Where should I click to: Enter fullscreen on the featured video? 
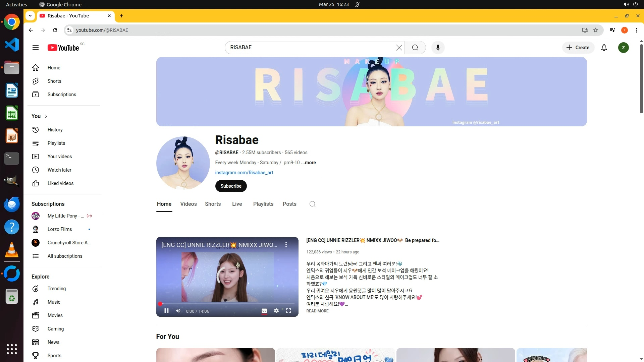(x=288, y=311)
